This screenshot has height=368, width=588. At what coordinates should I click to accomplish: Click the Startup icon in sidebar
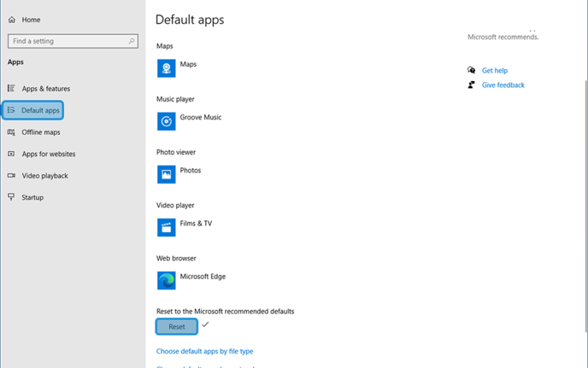coord(11,197)
